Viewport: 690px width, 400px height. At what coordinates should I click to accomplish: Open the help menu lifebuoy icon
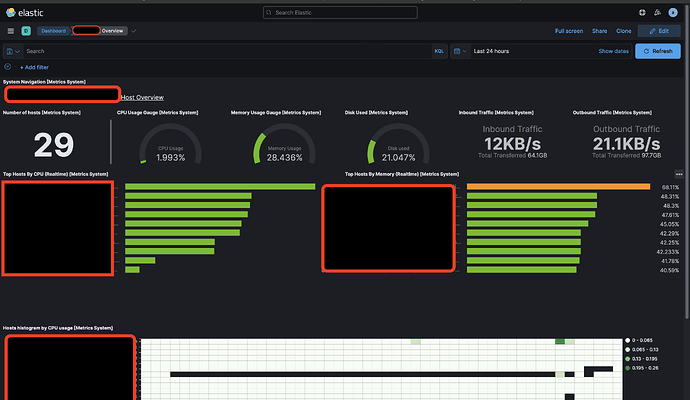(x=642, y=13)
